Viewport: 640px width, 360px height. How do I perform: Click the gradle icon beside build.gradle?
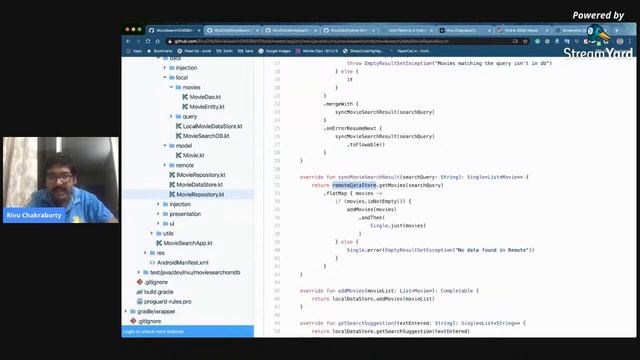tap(140, 292)
